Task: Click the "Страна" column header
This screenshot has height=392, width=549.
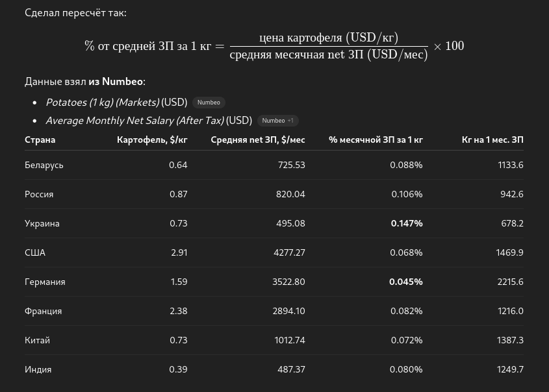Action: pyautogui.click(x=40, y=140)
